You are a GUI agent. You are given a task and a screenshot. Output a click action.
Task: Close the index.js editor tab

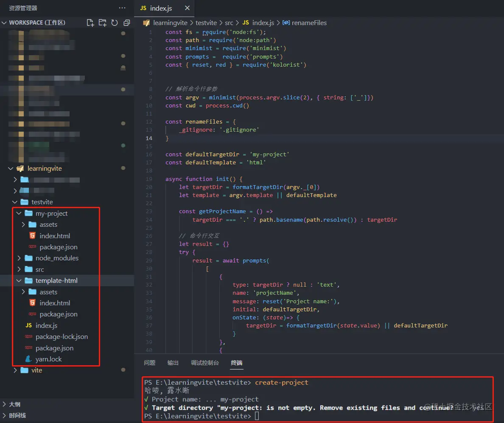click(187, 8)
